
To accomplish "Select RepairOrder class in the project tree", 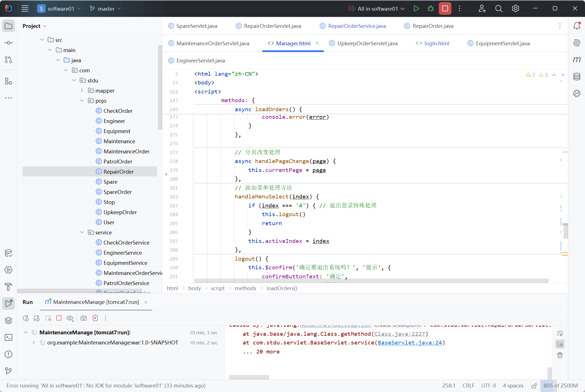I will (x=118, y=172).
